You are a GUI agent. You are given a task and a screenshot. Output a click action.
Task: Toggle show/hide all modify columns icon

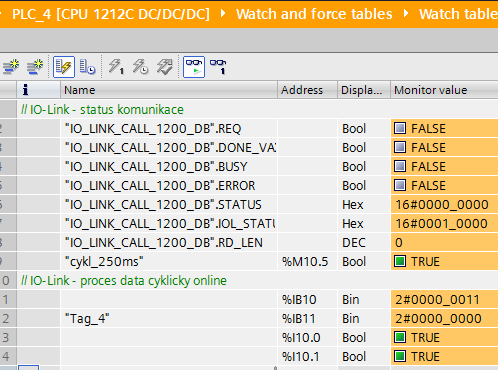coord(64,67)
